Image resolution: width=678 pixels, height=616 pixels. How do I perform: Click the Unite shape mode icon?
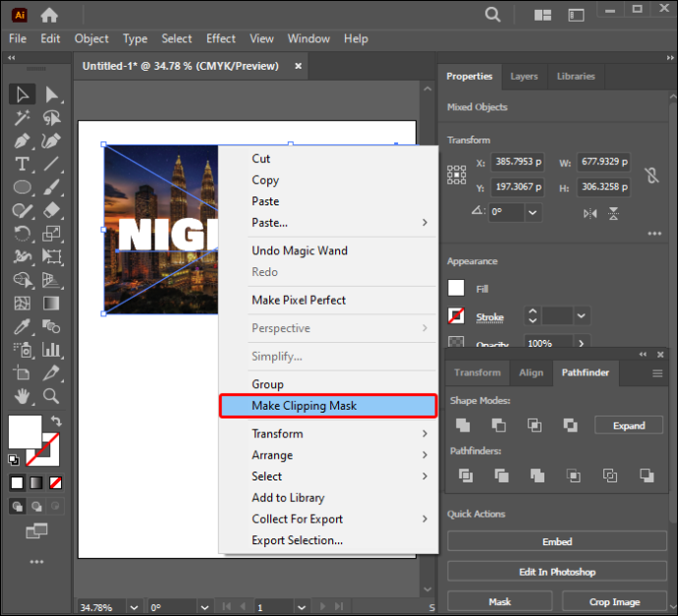click(x=463, y=425)
